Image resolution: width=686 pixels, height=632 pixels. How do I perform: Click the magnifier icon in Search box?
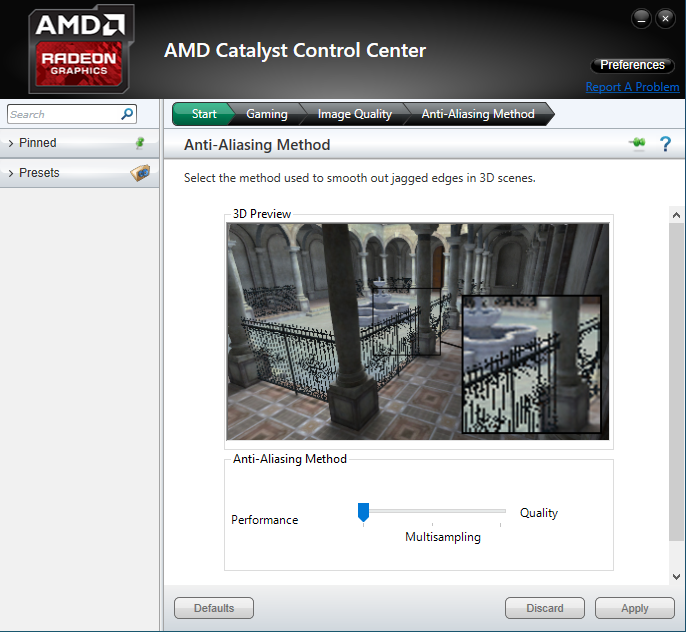(127, 114)
